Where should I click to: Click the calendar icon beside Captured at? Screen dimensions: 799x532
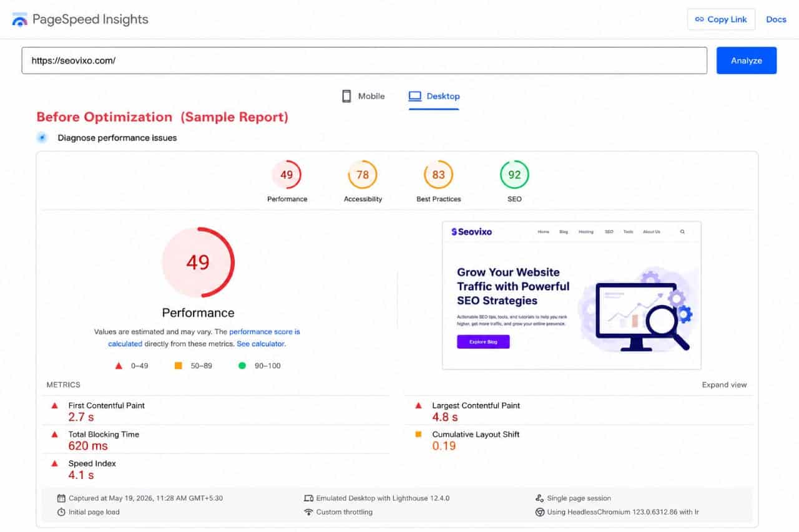[x=61, y=498]
